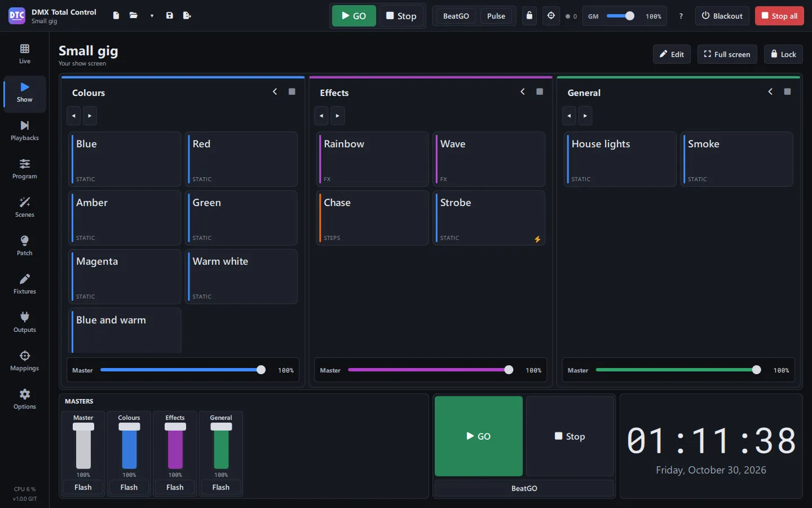Switch to the Live view

pyautogui.click(x=25, y=54)
